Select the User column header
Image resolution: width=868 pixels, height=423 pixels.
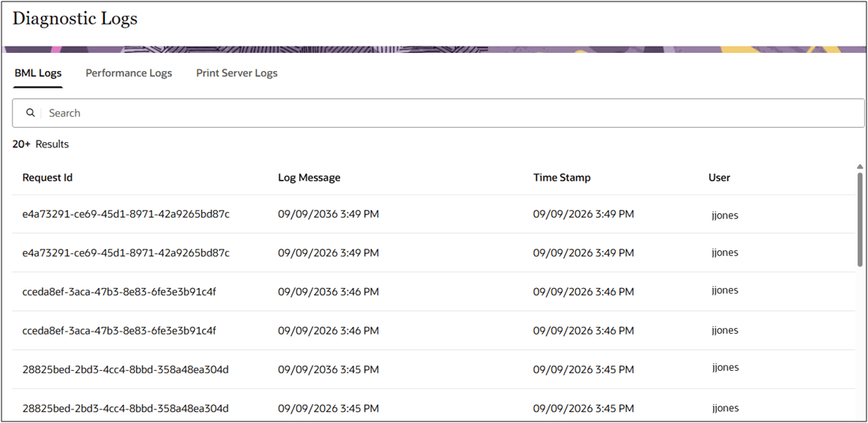pyautogui.click(x=719, y=178)
